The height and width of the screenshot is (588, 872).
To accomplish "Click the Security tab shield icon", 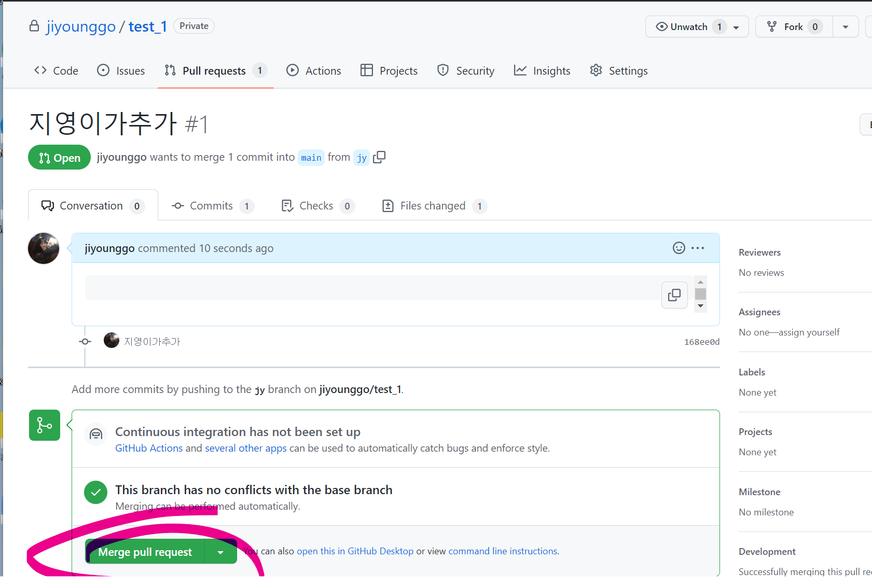I will pos(443,70).
